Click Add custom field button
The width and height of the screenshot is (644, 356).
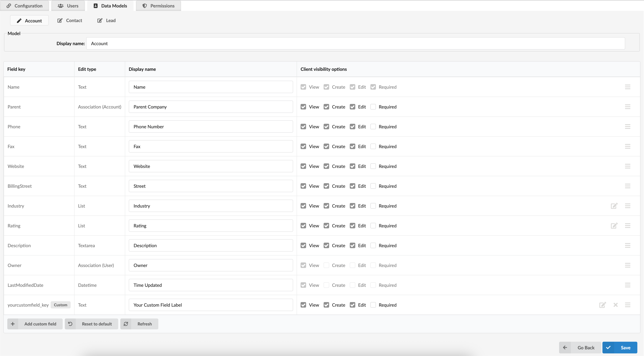click(x=35, y=324)
